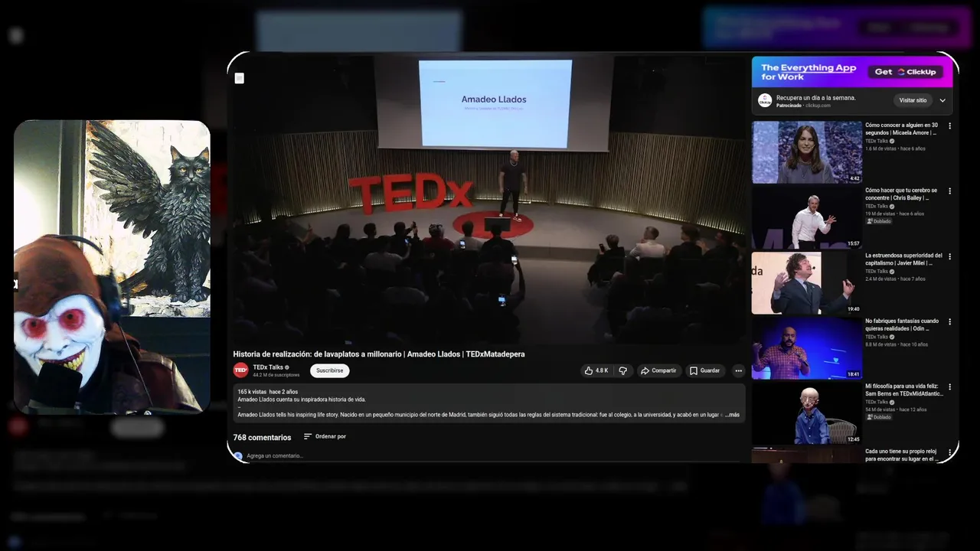The width and height of the screenshot is (980, 551).
Task: Open Sam Berns video thumbnail
Action: pyautogui.click(x=806, y=413)
